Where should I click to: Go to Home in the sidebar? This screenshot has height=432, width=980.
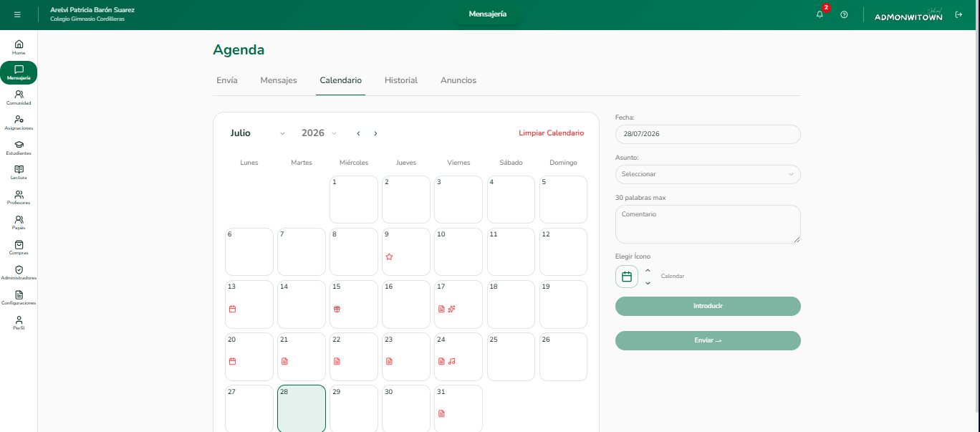tap(19, 47)
